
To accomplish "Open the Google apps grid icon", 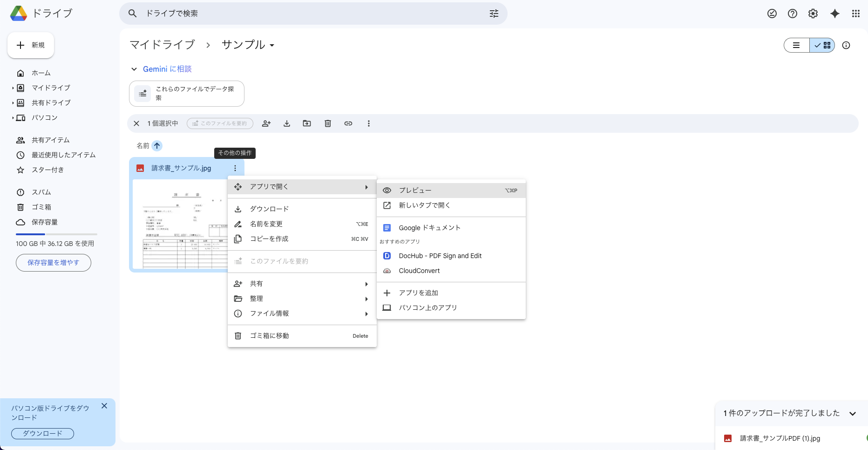I will [855, 14].
